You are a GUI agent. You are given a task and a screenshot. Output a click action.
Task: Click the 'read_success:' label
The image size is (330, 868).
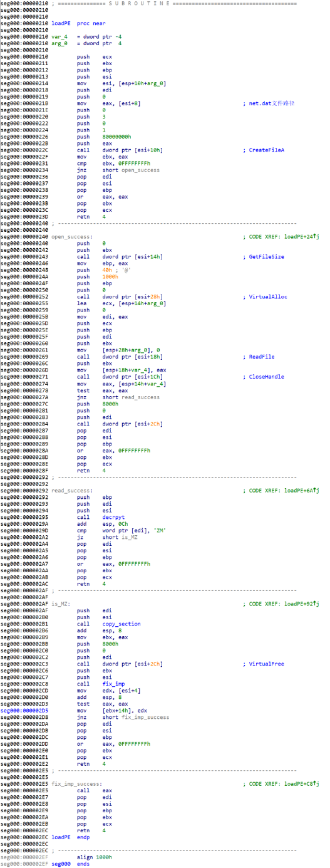click(x=71, y=490)
